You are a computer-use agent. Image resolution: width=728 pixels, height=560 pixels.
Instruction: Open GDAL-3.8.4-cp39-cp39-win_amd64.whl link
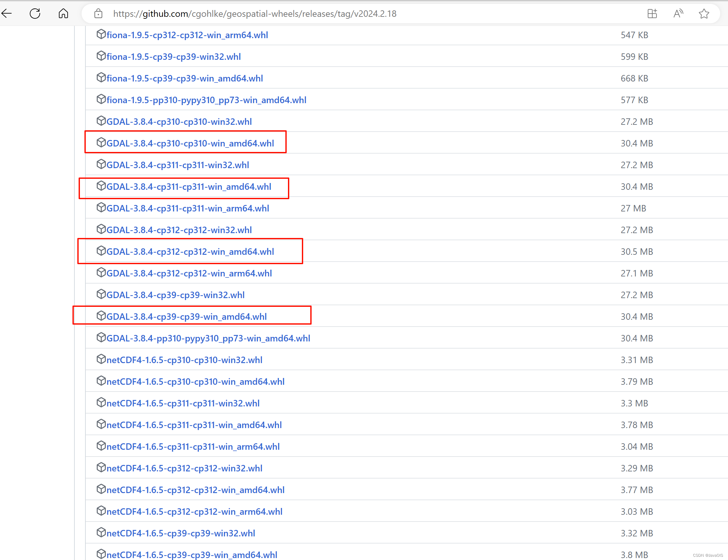pos(186,317)
